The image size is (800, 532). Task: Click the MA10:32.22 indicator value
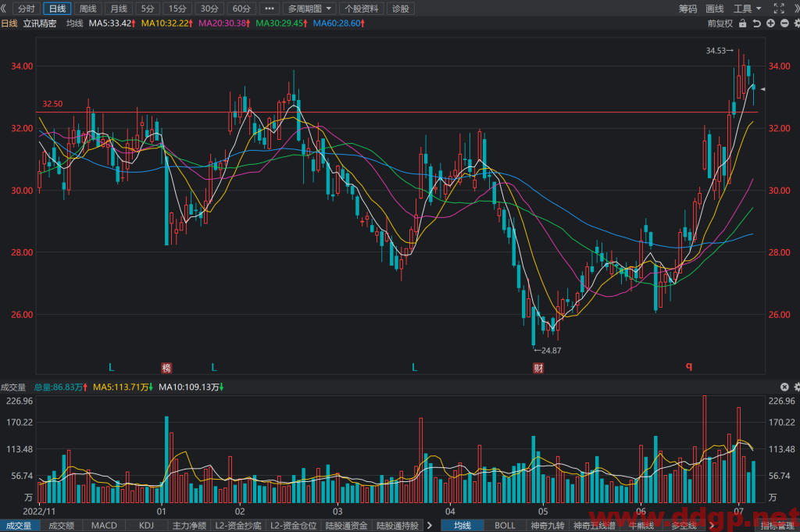[167, 23]
